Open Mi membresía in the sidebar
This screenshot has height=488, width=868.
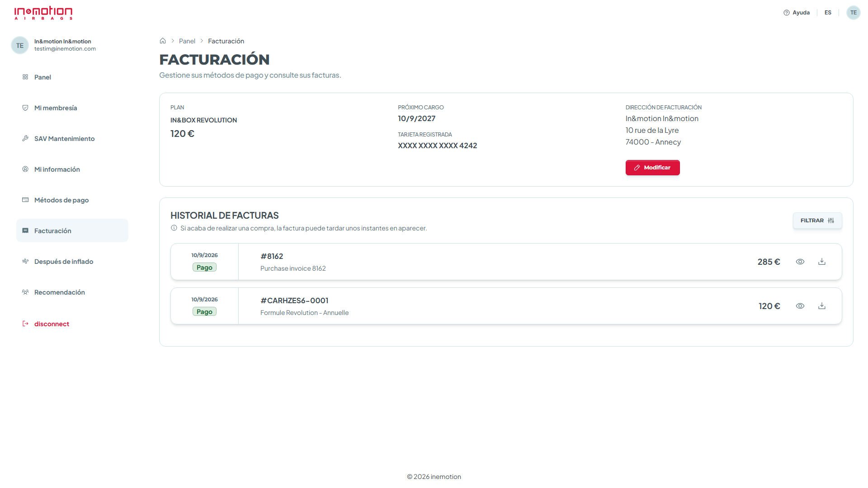[72, 108]
